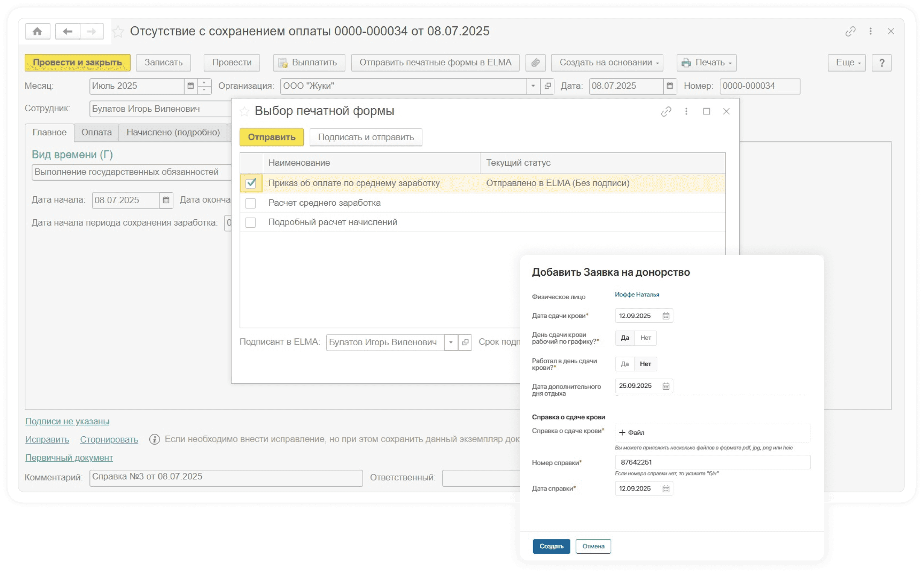Expand the Организация dropdown
The width and height of the screenshot is (924, 577).
click(x=533, y=86)
